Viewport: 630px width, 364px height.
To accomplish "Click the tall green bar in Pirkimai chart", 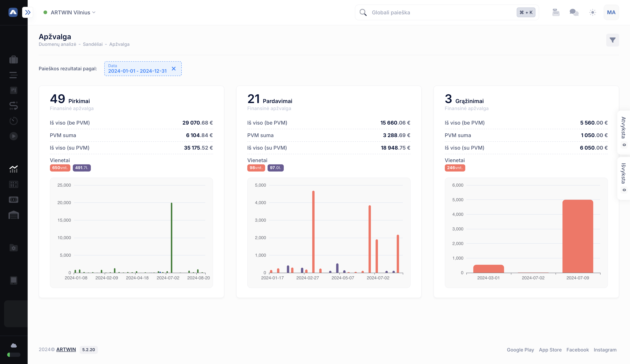I will (172, 237).
